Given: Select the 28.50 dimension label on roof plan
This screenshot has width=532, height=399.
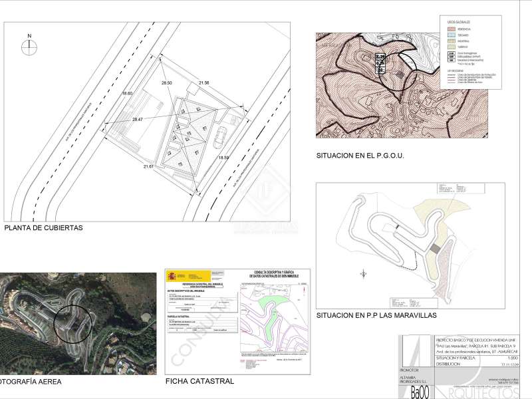Looking at the screenshot, I should [x=166, y=82].
